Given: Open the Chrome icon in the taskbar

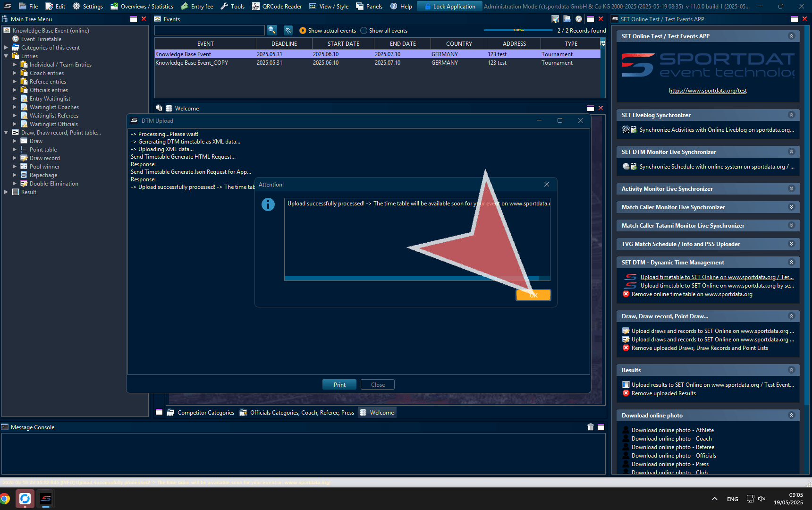Looking at the screenshot, I should (x=5, y=499).
